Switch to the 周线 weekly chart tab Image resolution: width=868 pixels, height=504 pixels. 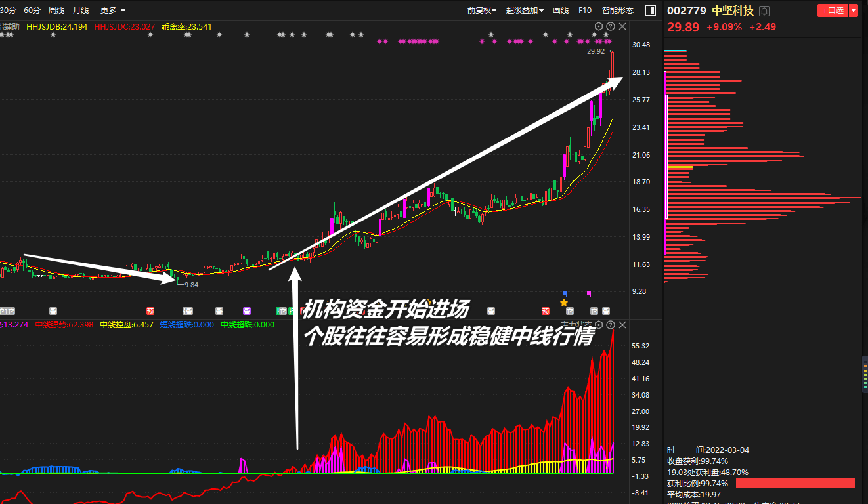pyautogui.click(x=56, y=10)
